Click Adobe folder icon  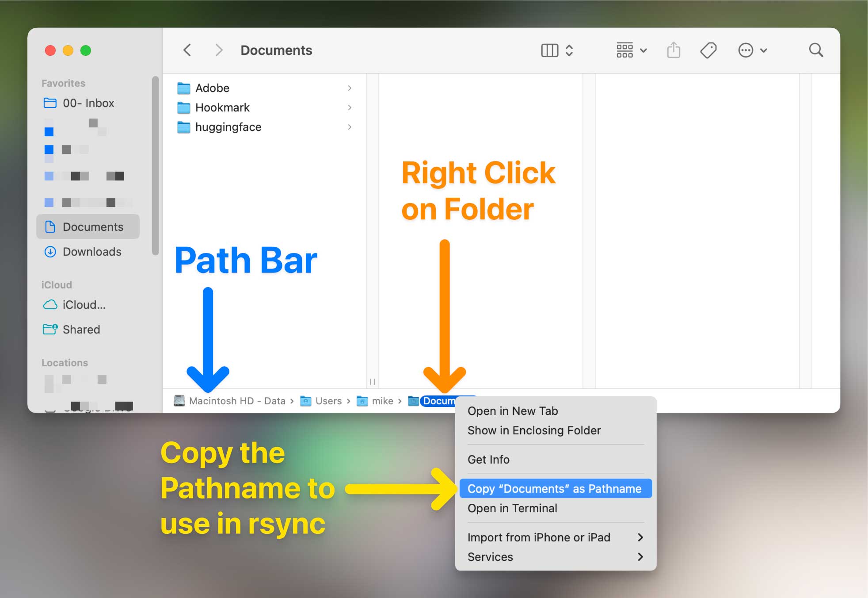183,88
